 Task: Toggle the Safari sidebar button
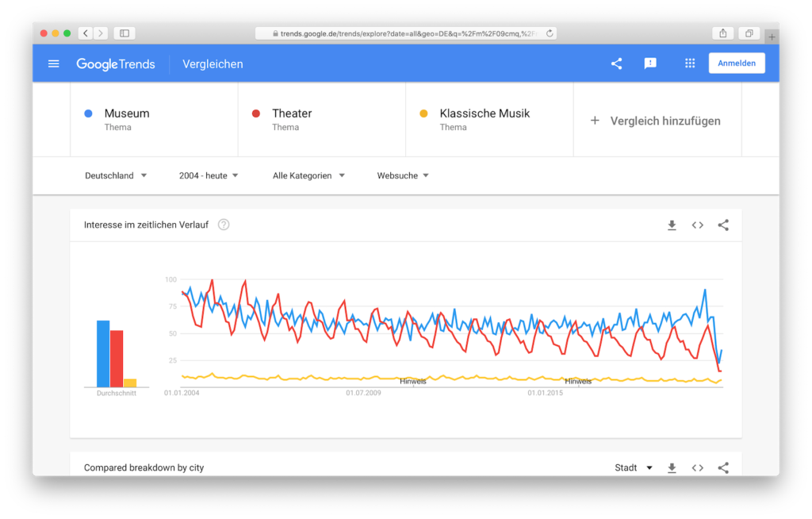pos(124,33)
